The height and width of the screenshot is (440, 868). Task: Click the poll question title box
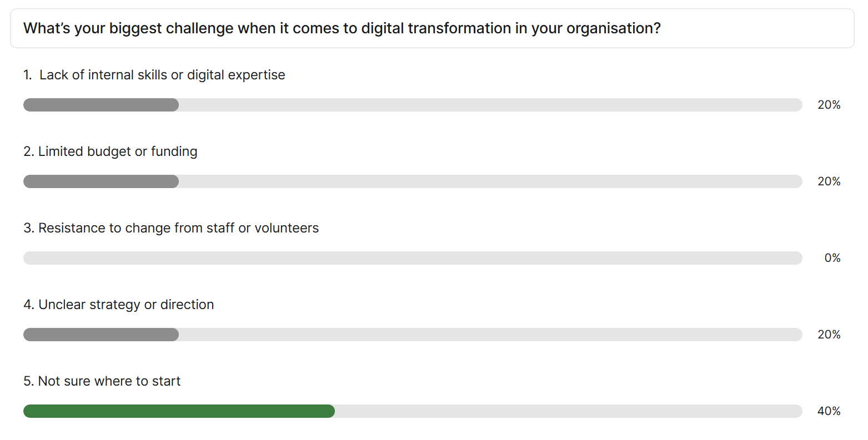(432, 28)
